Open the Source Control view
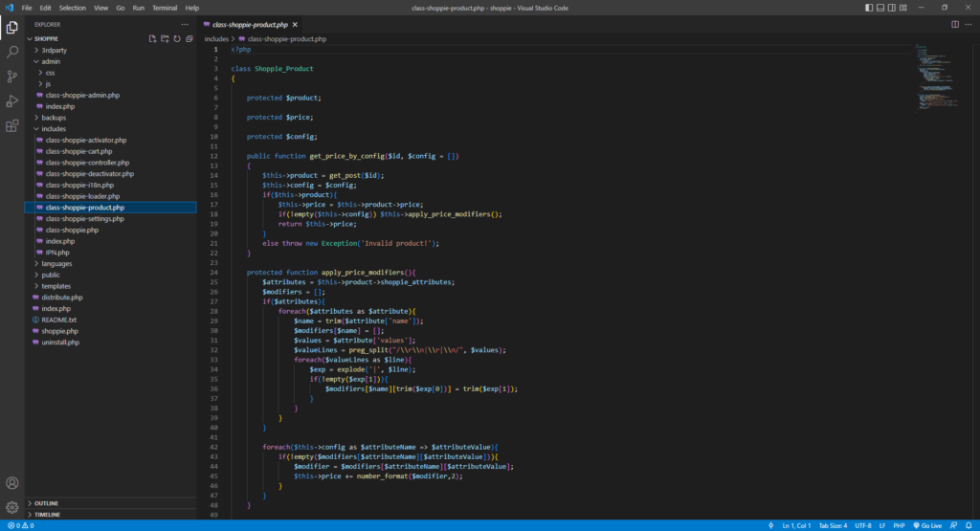Screen dimensions: 980x531 point(11,77)
